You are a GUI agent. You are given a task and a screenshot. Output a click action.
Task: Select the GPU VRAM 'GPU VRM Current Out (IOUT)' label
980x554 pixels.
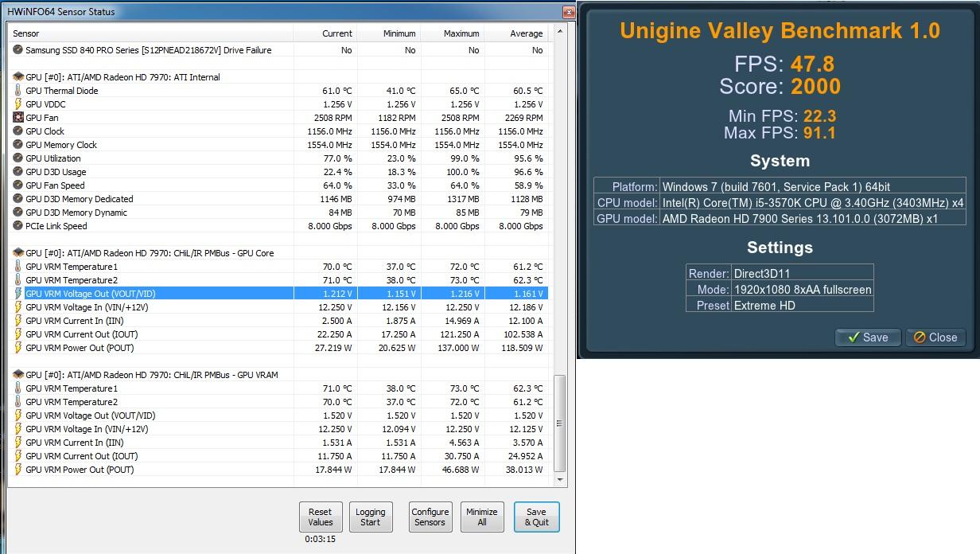[x=81, y=456]
